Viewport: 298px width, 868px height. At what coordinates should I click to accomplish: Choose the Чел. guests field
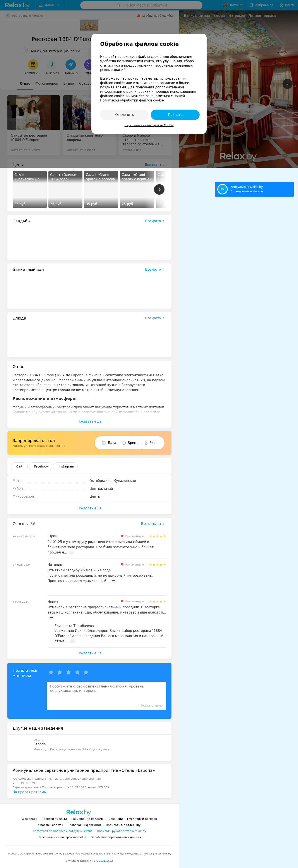coord(151,443)
